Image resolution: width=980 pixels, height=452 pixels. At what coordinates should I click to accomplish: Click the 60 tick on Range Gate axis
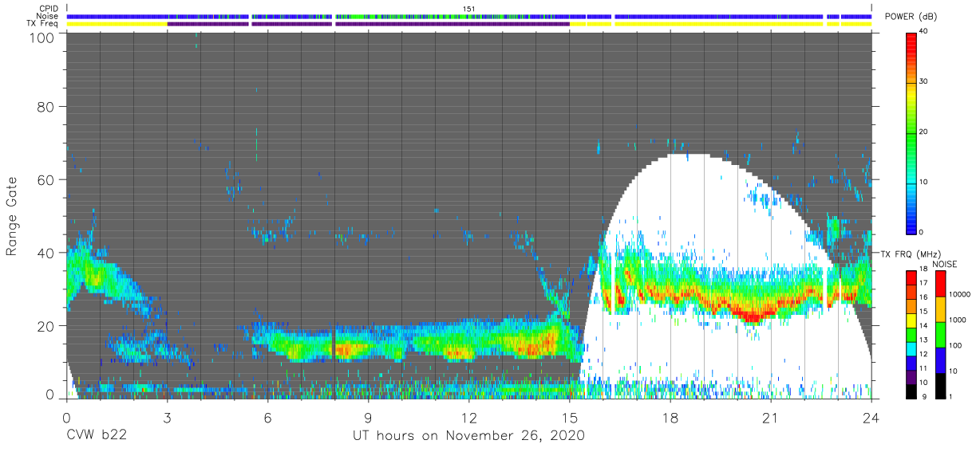point(45,179)
